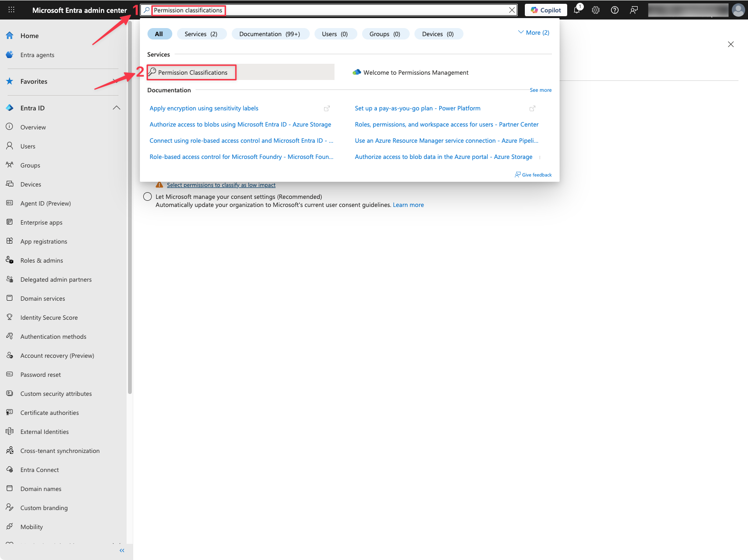Open Apply encryption using sensitivity labels doc
The width and height of the screenshot is (748, 560).
click(204, 108)
